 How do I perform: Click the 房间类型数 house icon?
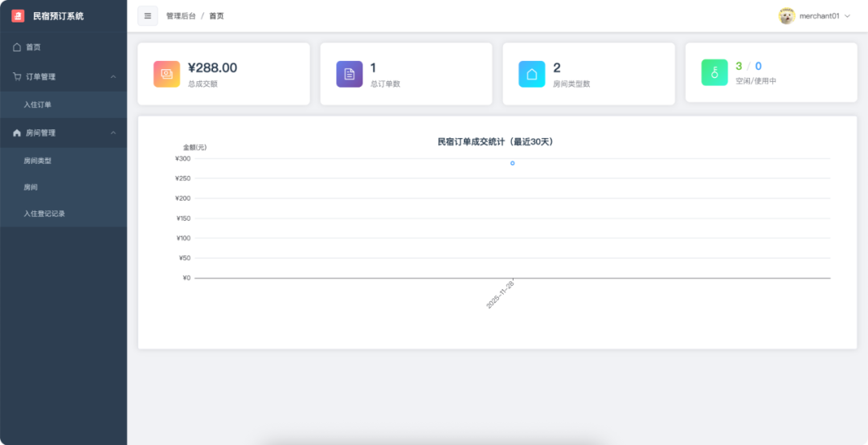531,74
